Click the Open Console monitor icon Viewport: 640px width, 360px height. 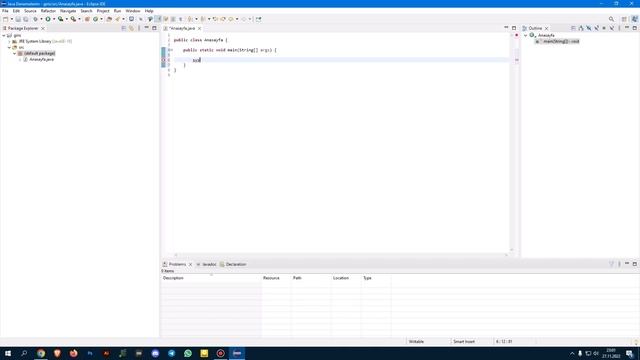131,19
